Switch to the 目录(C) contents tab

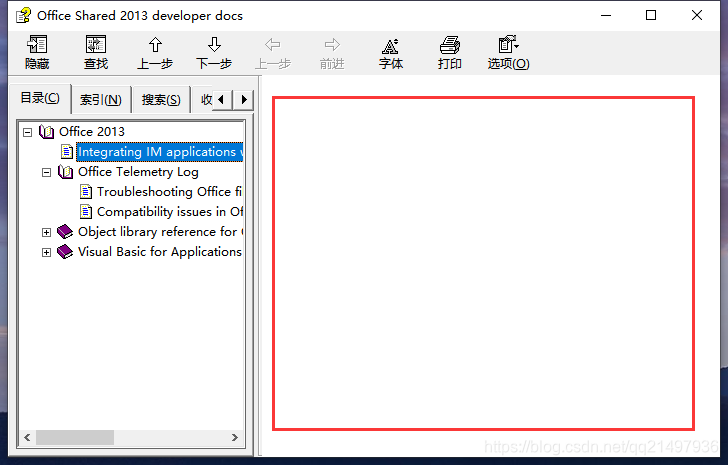tap(40, 98)
